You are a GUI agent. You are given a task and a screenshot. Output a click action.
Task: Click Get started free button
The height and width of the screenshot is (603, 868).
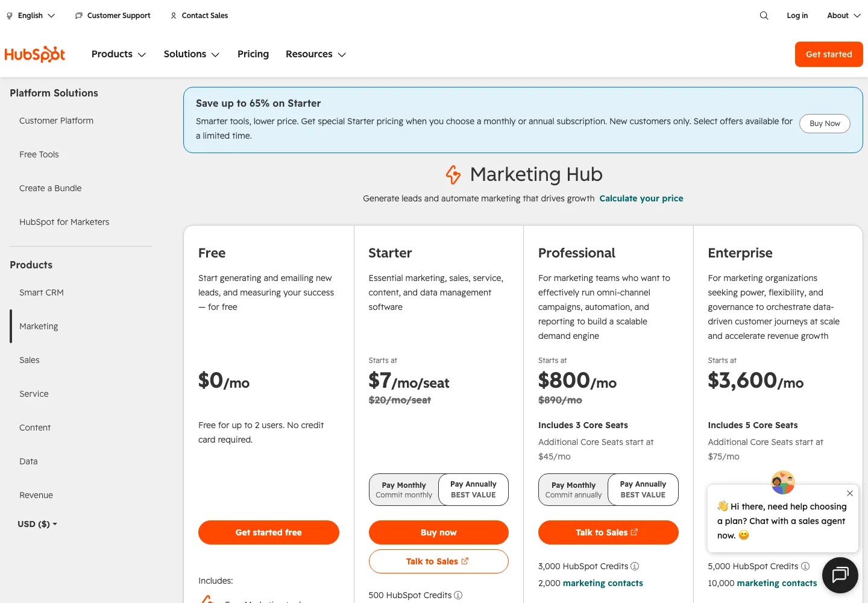(x=269, y=532)
